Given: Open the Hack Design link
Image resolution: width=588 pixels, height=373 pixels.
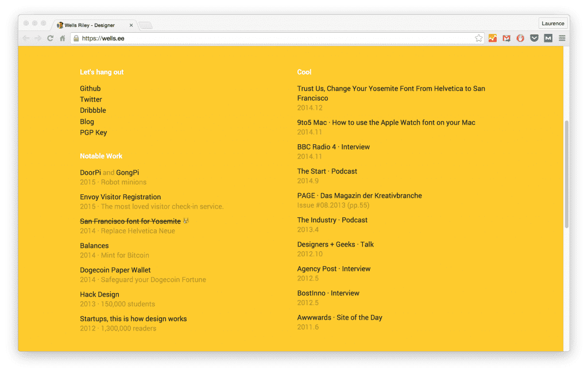Looking at the screenshot, I should (x=99, y=295).
